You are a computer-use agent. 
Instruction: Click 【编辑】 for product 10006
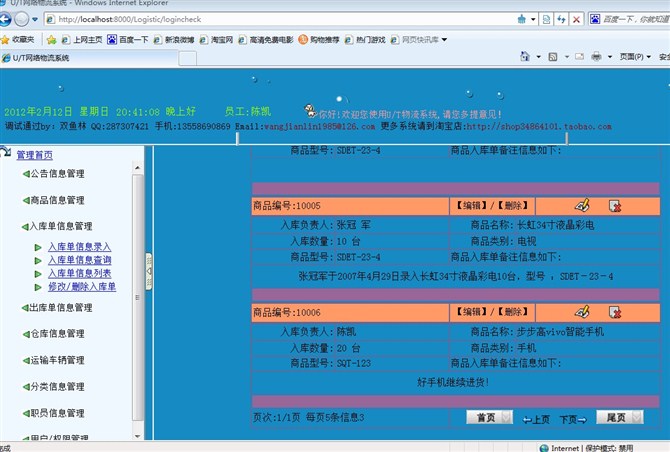point(472,312)
